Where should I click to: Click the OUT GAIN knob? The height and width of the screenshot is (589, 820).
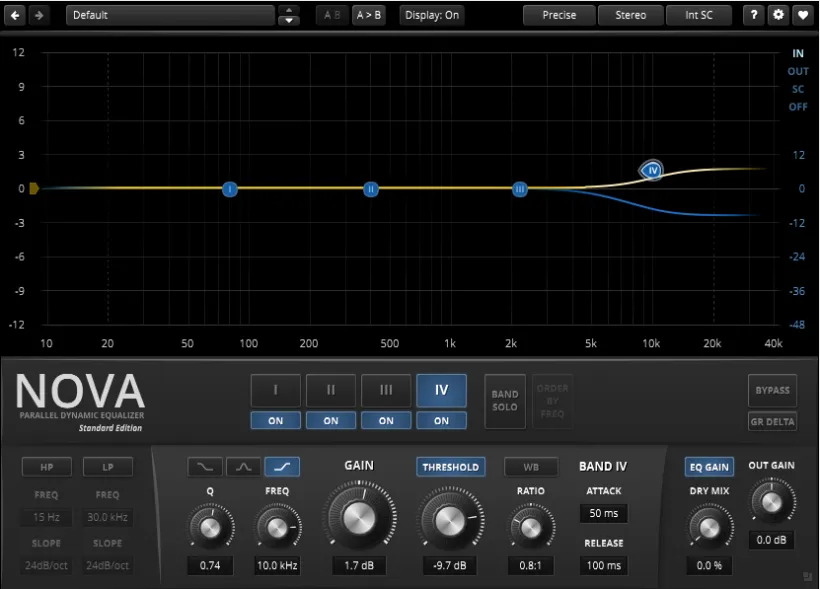(x=772, y=502)
